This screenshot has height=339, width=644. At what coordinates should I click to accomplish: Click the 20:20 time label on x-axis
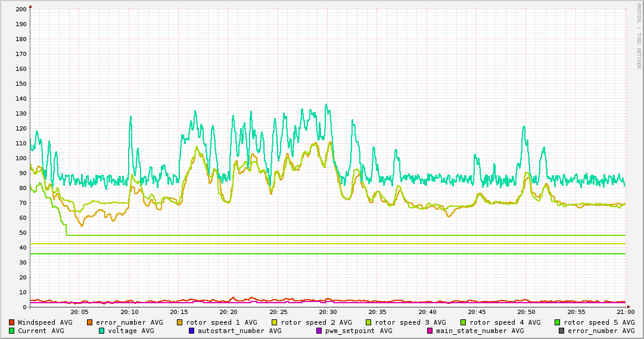tap(229, 312)
